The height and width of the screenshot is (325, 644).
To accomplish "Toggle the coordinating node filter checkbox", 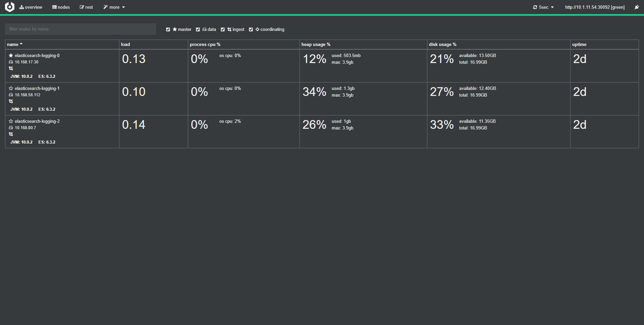I will (251, 30).
